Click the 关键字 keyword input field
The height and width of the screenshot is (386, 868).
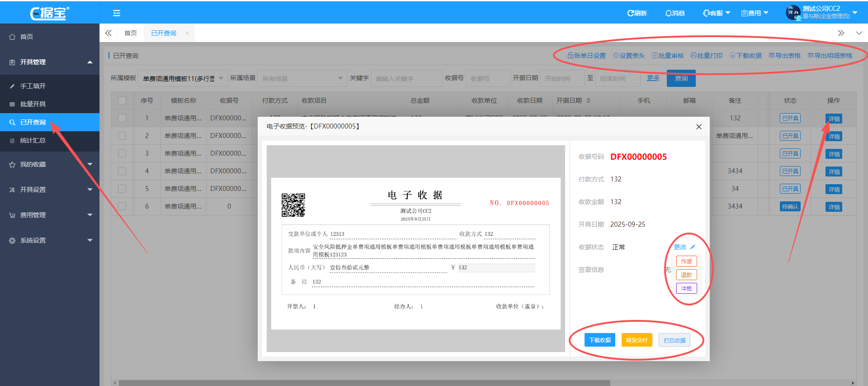click(x=406, y=78)
